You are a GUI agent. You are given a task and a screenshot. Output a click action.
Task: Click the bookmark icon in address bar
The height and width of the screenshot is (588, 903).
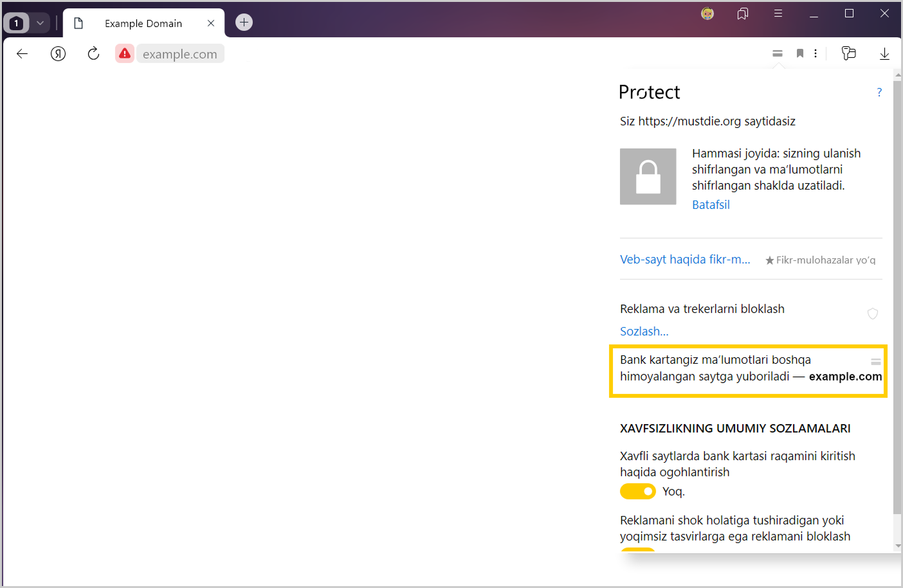point(799,54)
